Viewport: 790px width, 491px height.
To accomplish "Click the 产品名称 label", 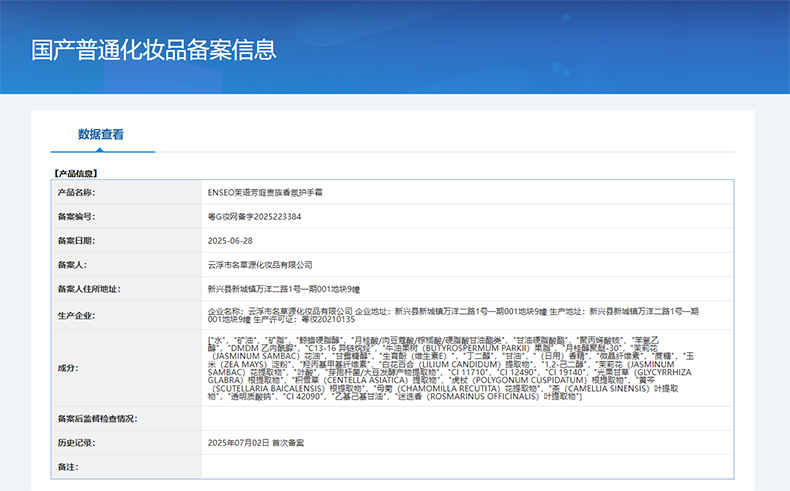I will point(76,192).
